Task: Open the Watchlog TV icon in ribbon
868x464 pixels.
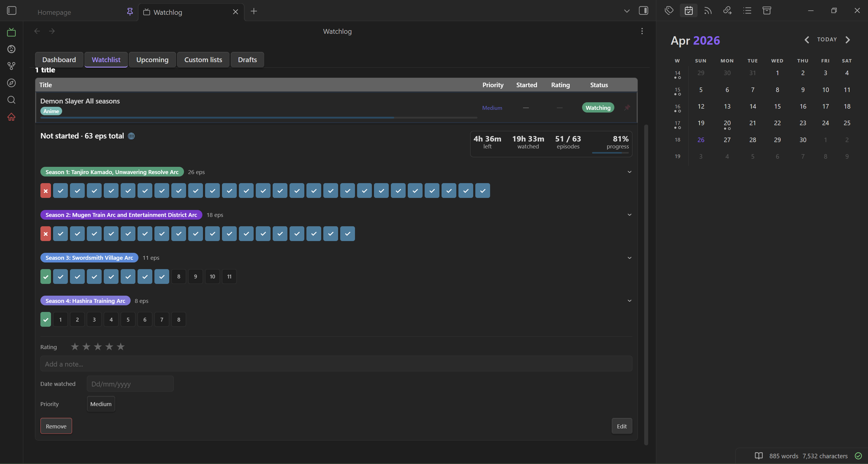Action: [11, 32]
